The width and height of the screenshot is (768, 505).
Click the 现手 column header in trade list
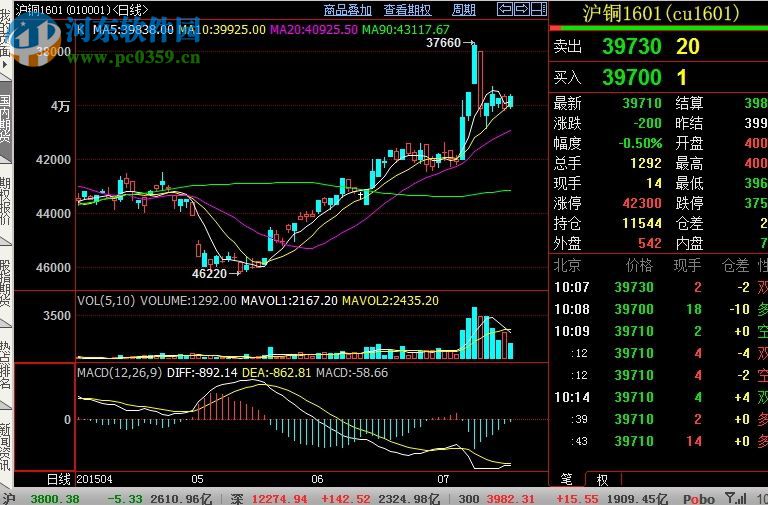tap(687, 265)
